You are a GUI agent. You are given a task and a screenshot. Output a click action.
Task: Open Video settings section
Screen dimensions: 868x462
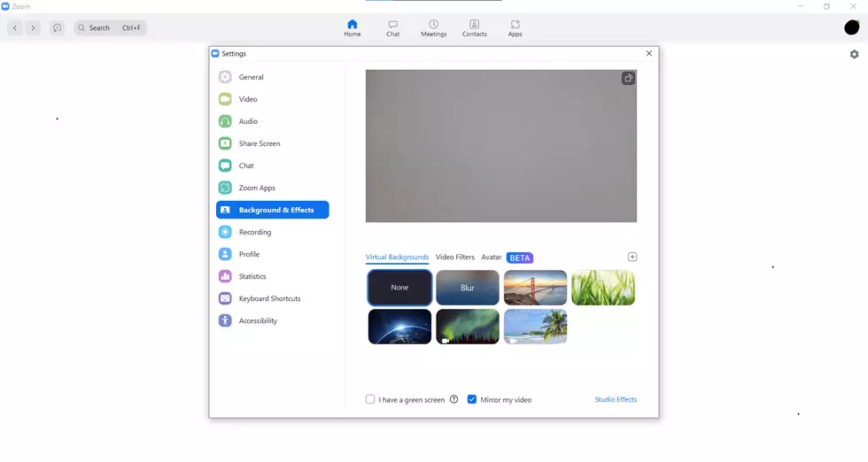click(273, 99)
